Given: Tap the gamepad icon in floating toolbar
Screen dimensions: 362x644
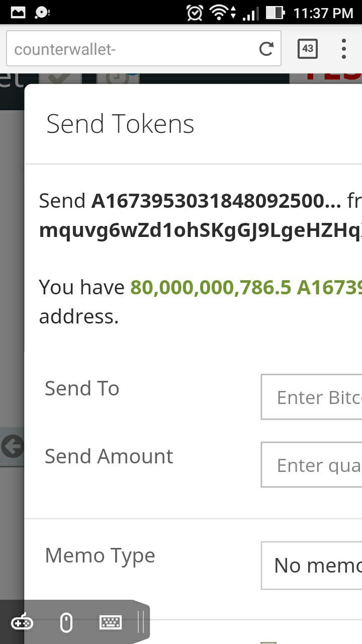Looking at the screenshot, I should click(23, 623).
